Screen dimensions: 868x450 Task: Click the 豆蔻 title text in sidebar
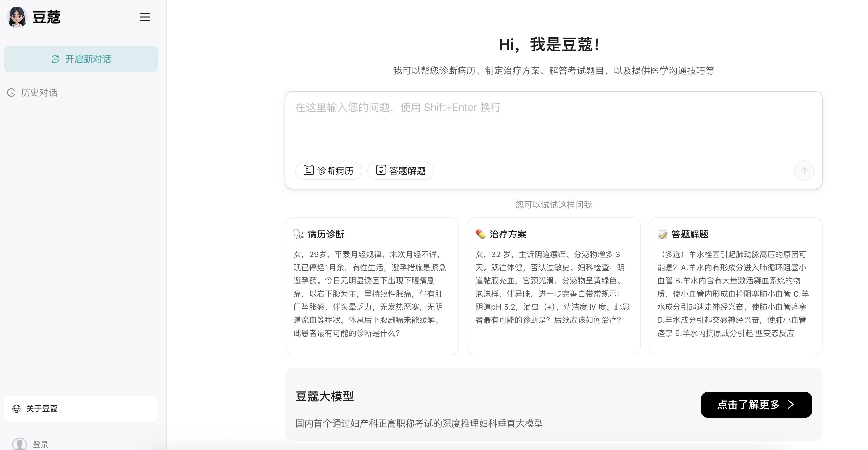[x=47, y=17]
